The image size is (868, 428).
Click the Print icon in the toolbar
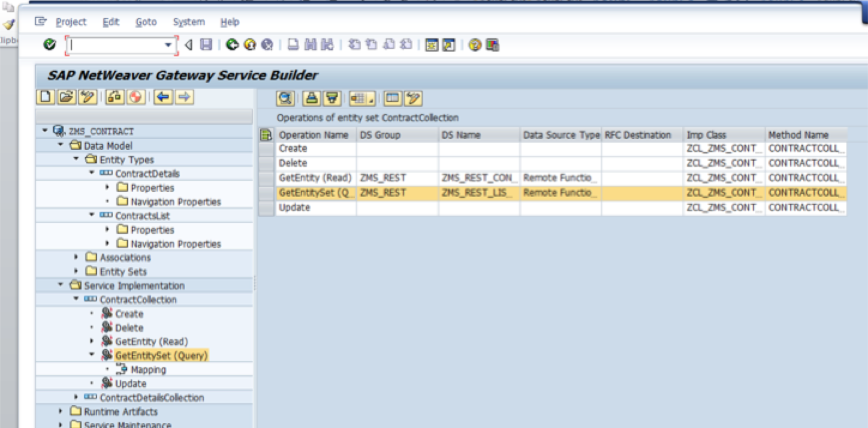293,44
